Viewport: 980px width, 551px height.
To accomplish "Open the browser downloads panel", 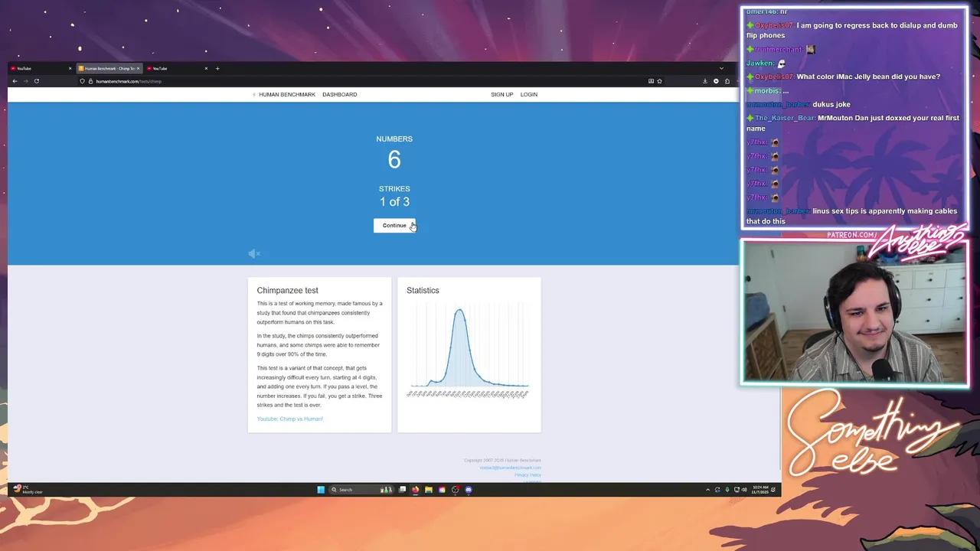I will (x=705, y=81).
